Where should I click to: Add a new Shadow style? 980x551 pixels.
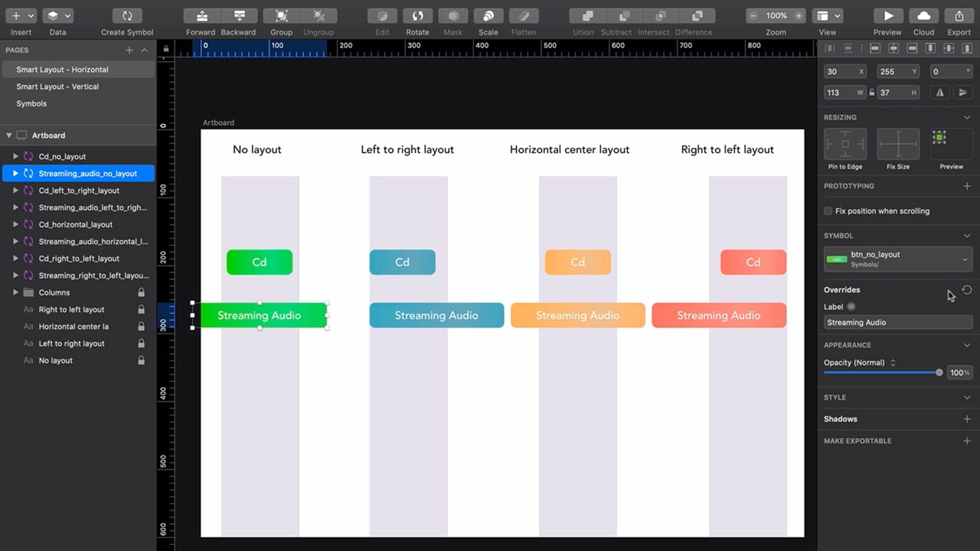click(966, 419)
